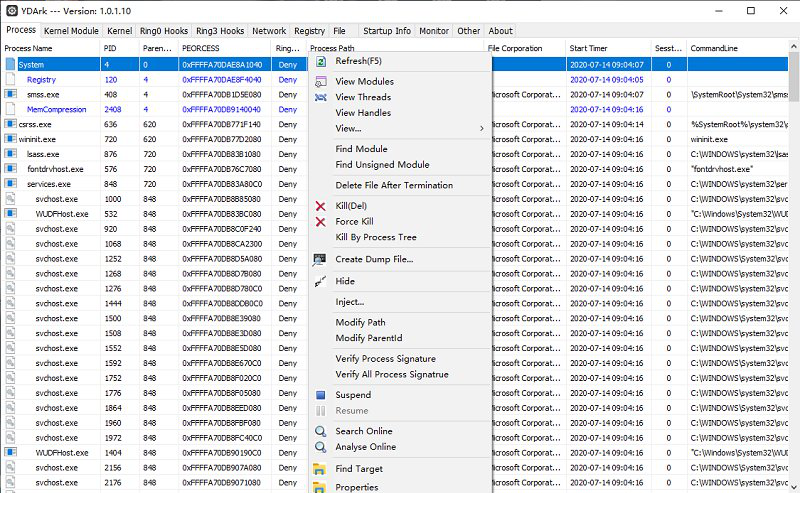Click the System process icon
800x512 pixels.
pyautogui.click(x=10, y=64)
